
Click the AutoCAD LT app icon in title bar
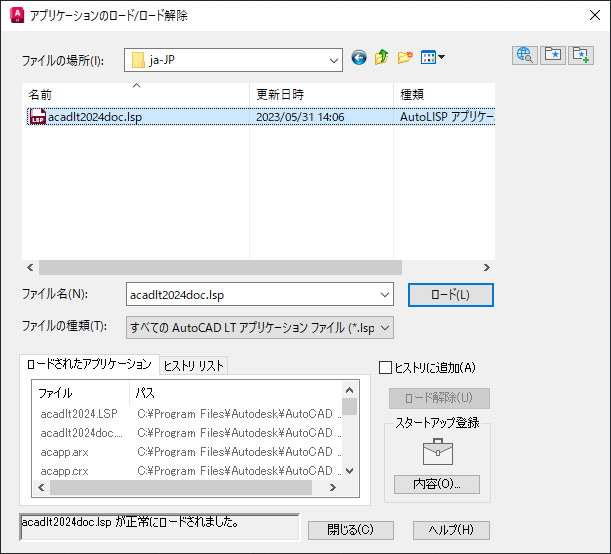17,16
